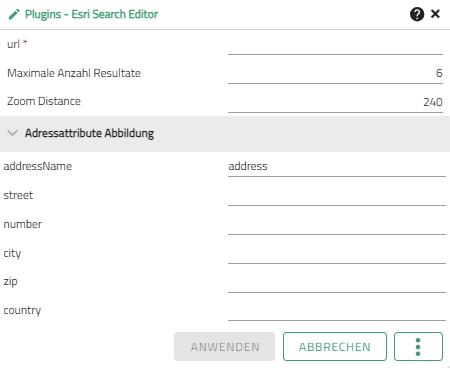Click the country input field
450x368 pixels.
pyautogui.click(x=337, y=311)
